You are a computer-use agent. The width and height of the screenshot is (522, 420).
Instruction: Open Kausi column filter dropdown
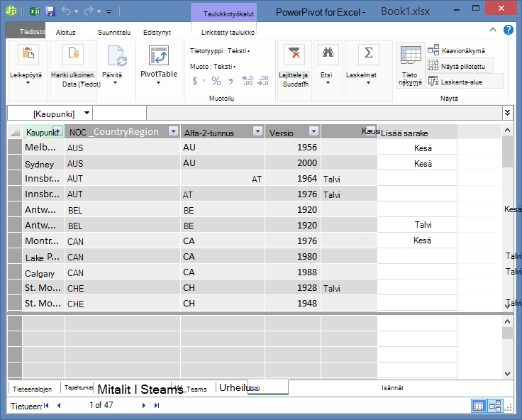(x=370, y=131)
